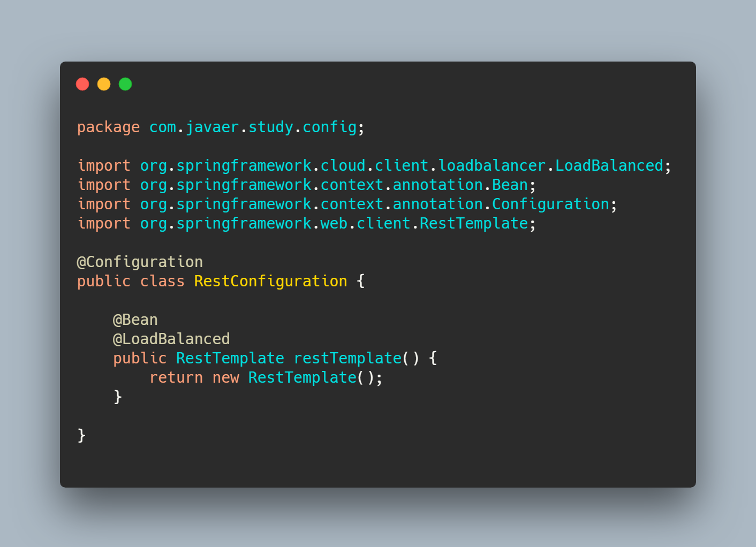Click the final closing brace

[81, 435]
